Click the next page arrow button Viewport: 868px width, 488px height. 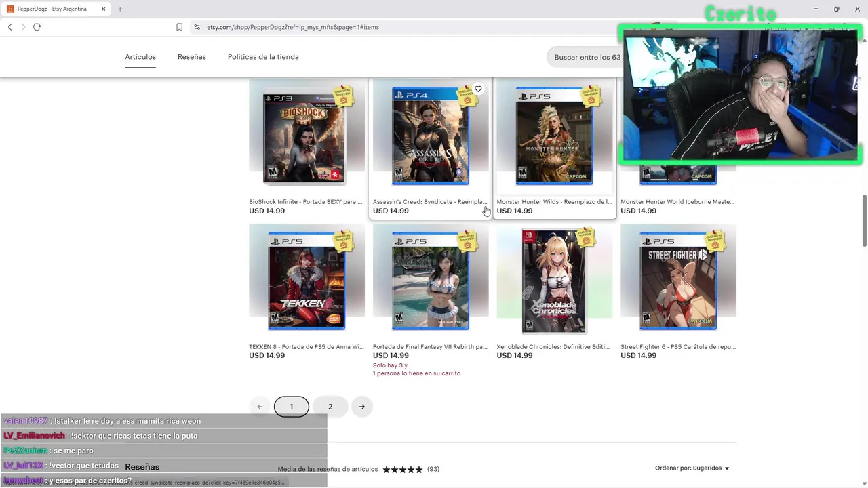click(x=362, y=407)
